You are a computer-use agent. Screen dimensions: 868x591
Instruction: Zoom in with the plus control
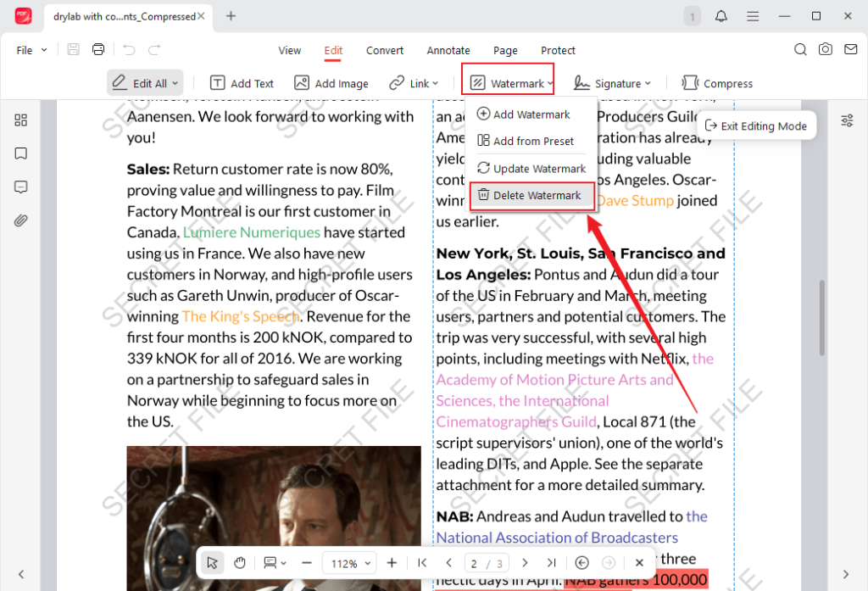coord(391,562)
